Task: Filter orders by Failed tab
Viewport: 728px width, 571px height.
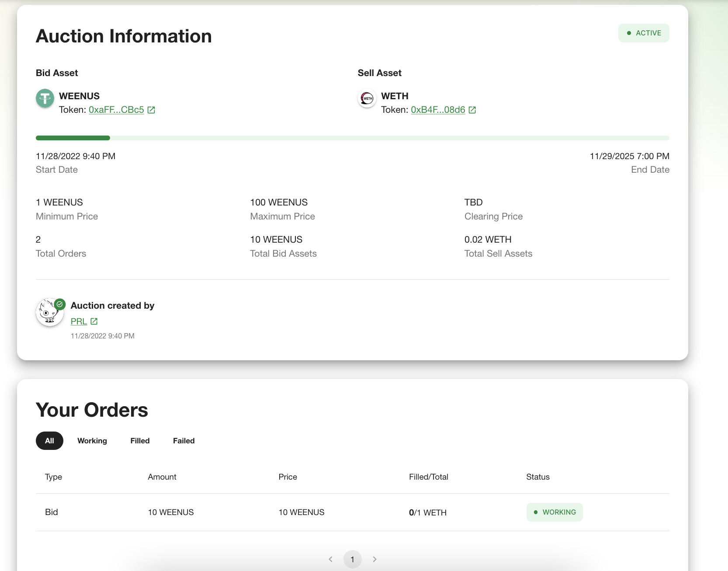Action: [184, 441]
